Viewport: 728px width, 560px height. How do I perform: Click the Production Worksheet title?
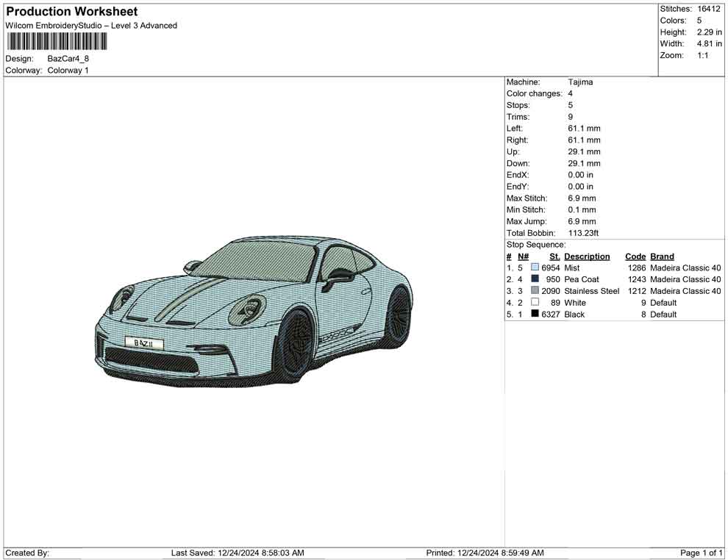(x=71, y=12)
